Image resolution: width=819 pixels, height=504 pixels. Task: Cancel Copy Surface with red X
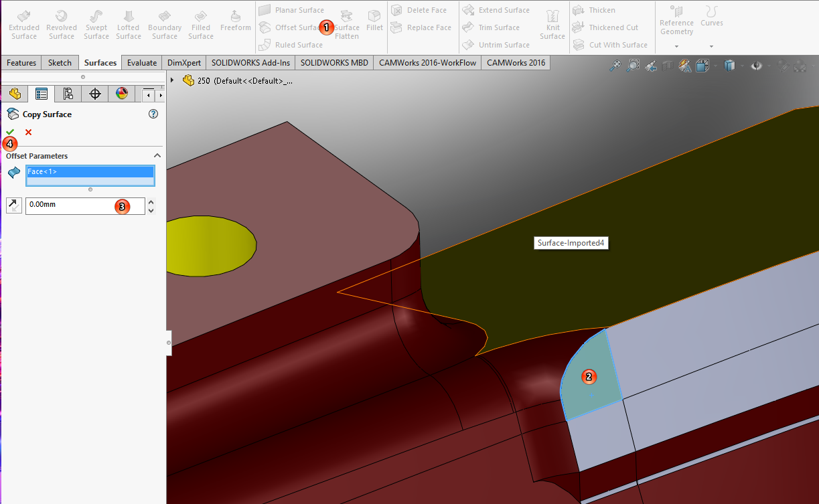pyautogui.click(x=28, y=132)
